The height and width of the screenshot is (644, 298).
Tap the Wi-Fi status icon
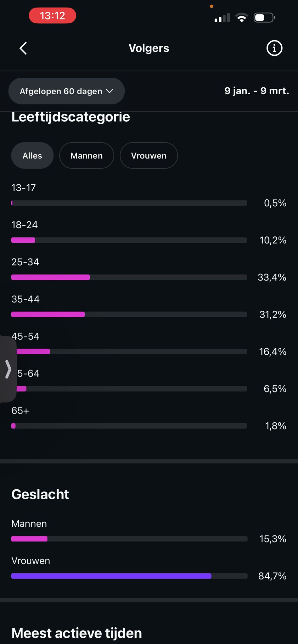(241, 18)
